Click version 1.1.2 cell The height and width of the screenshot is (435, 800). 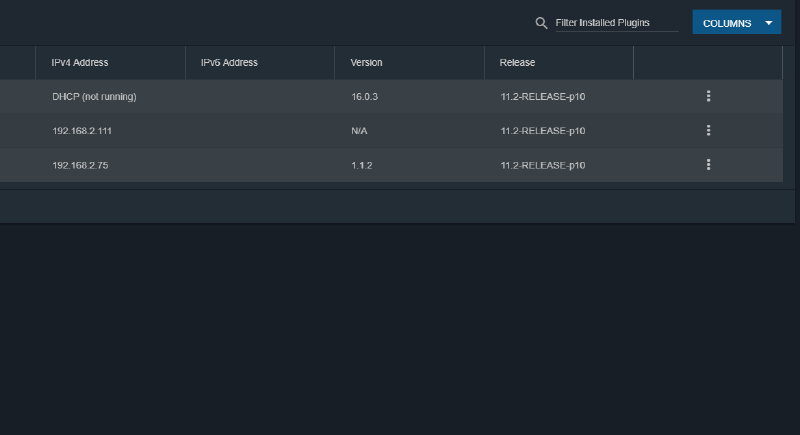(x=361, y=165)
